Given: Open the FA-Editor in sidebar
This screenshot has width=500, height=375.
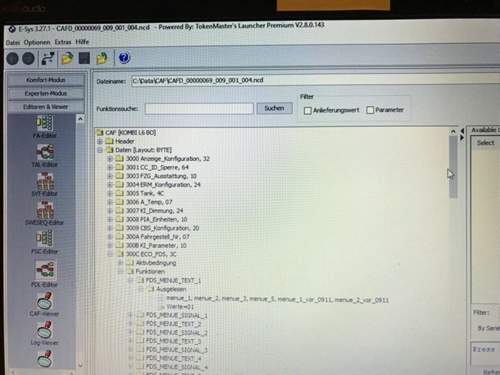Looking at the screenshot, I should (x=44, y=127).
